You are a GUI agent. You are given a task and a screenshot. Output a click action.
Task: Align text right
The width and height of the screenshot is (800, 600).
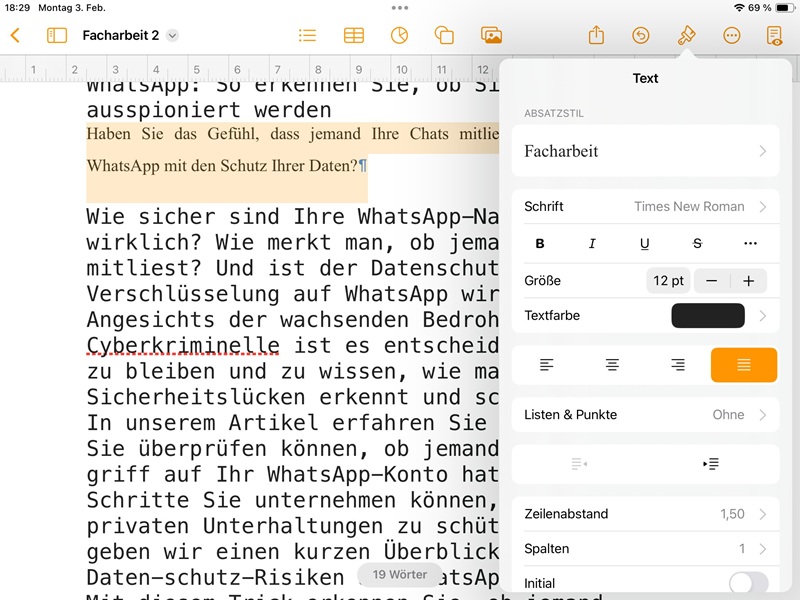678,365
